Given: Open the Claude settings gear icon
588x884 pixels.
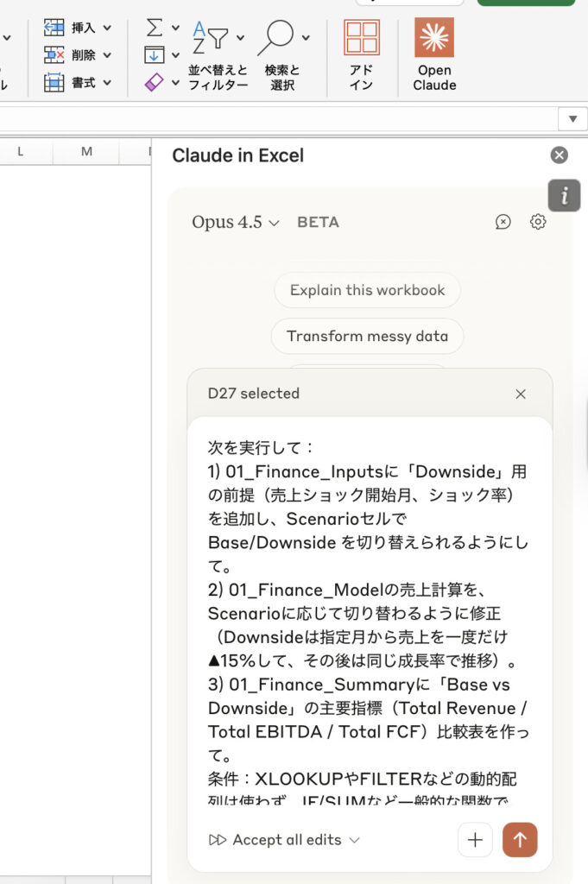Looking at the screenshot, I should tap(538, 222).
